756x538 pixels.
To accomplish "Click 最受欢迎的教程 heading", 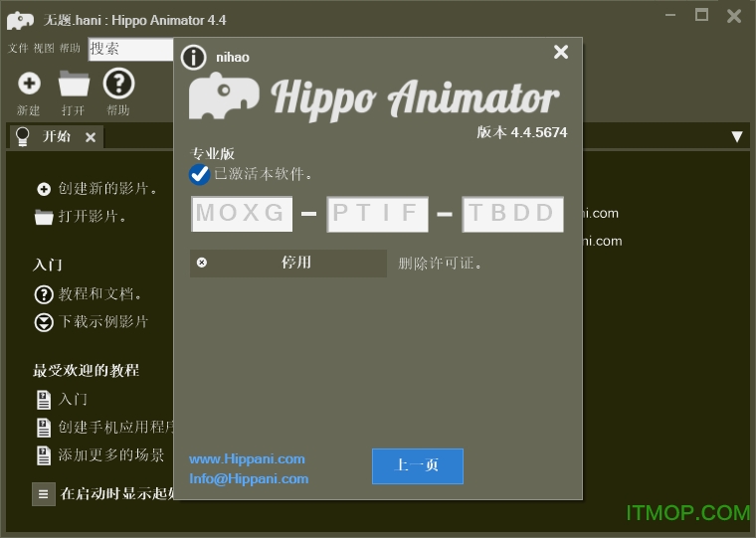I will tap(86, 371).
